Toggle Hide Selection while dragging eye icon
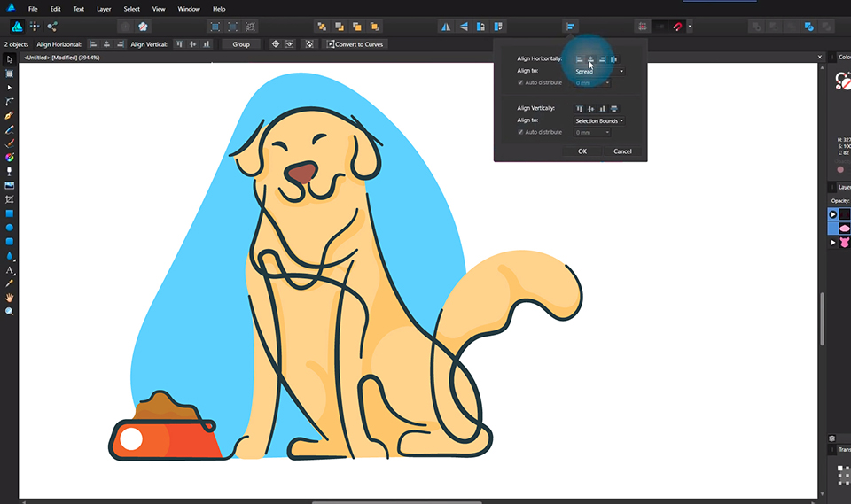Viewport: 851px width, 504px height. (x=290, y=44)
